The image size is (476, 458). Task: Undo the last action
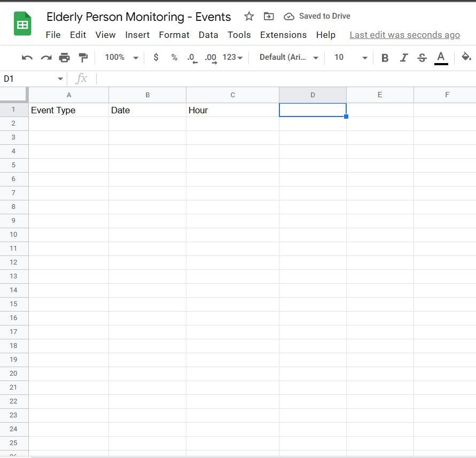tap(27, 57)
